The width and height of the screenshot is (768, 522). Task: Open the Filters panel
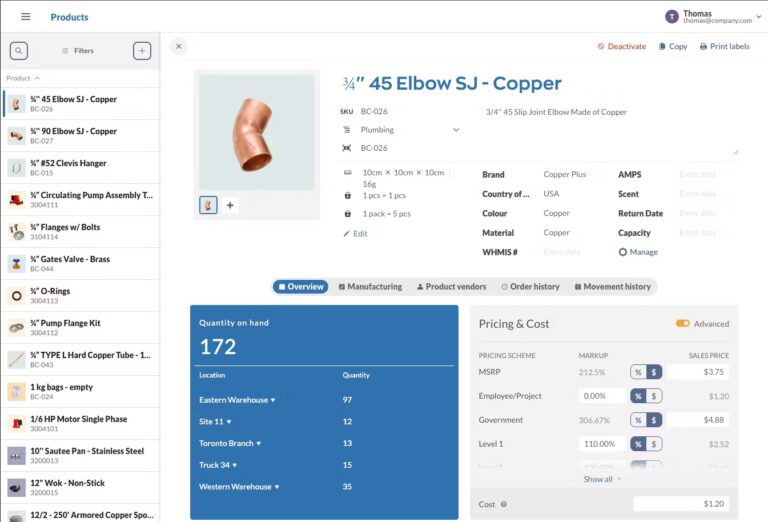pyautogui.click(x=78, y=50)
